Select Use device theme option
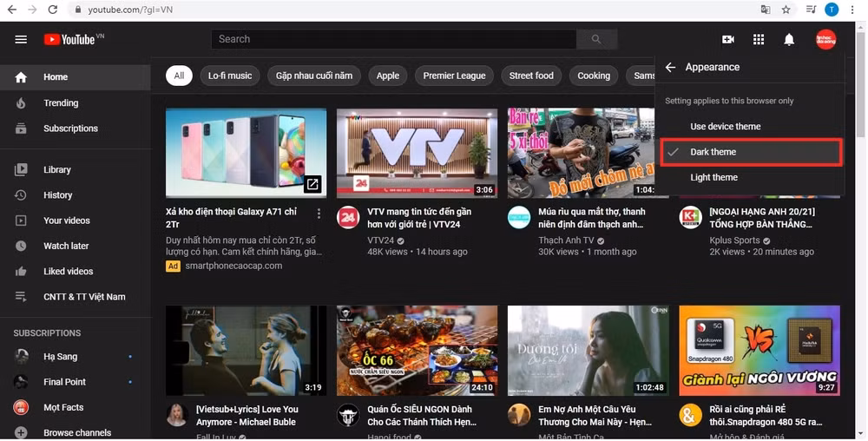Viewport: 868px width, 441px height. click(x=750, y=126)
